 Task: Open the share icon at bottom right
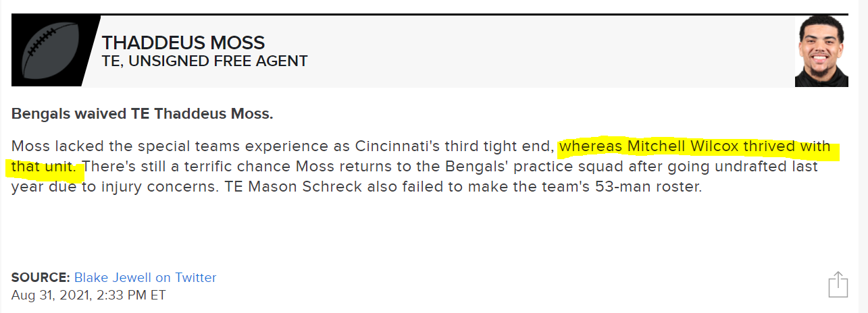(x=838, y=284)
